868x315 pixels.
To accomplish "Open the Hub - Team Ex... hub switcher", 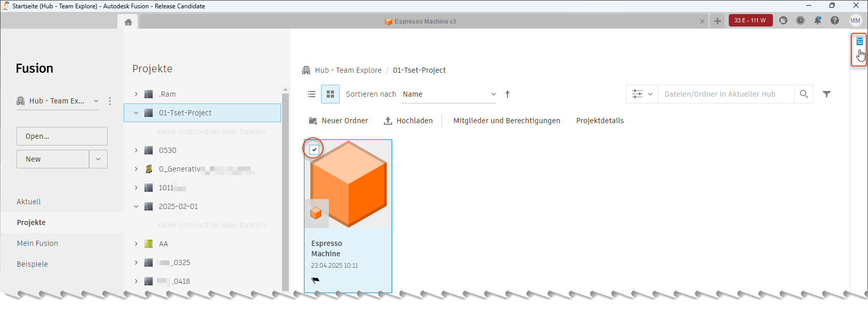I will click(58, 101).
